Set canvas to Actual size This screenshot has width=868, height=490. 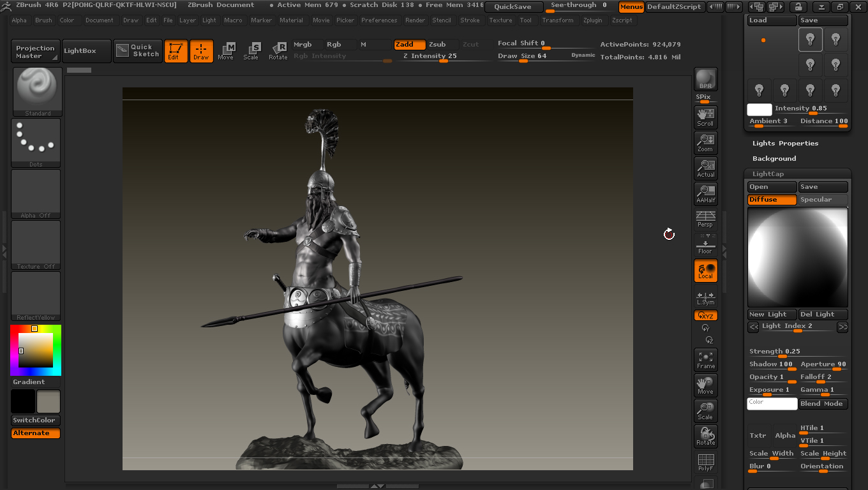(705, 168)
